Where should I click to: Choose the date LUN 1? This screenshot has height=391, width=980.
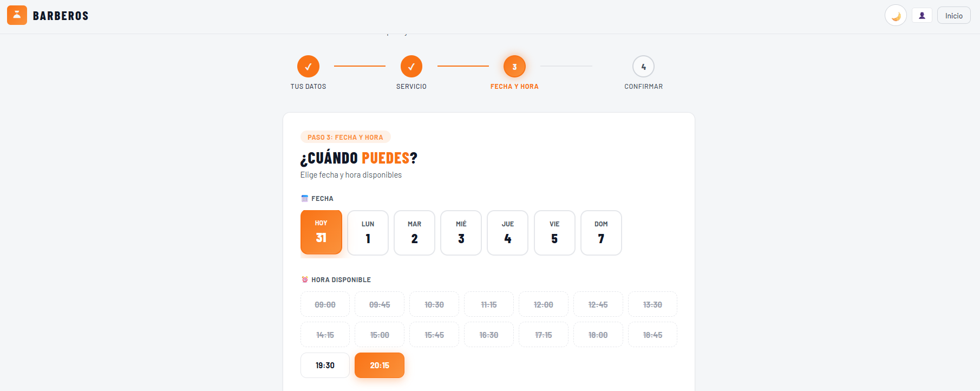(x=368, y=233)
